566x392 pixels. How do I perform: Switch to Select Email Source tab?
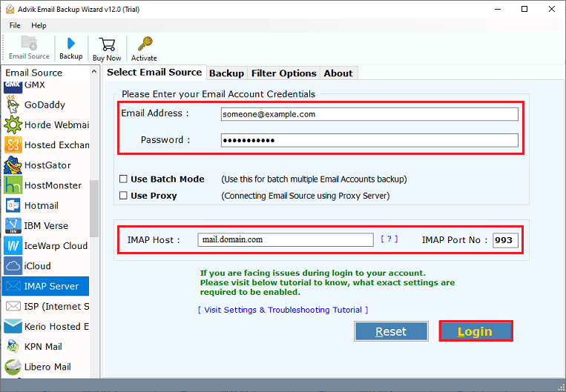point(154,72)
